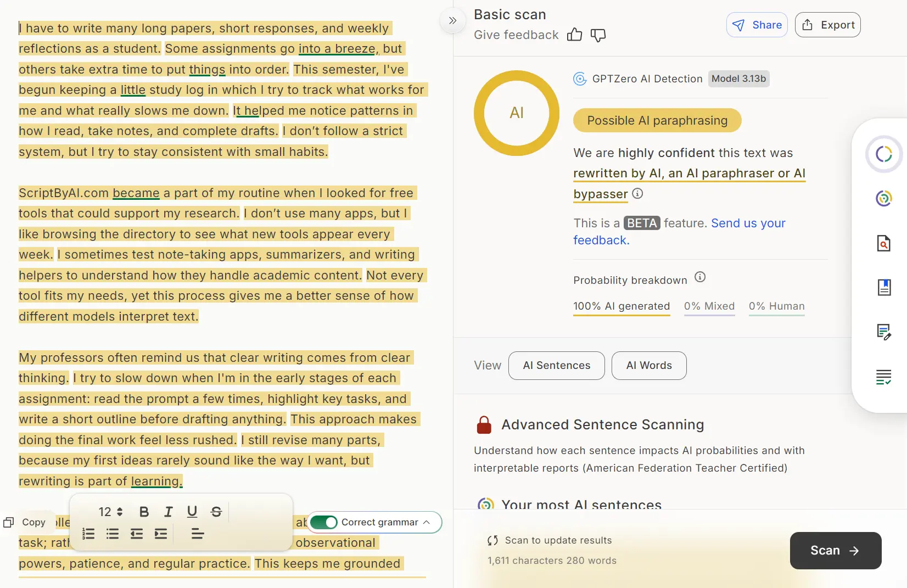Toggle italic formatting
This screenshot has width=907, height=588.
(168, 512)
